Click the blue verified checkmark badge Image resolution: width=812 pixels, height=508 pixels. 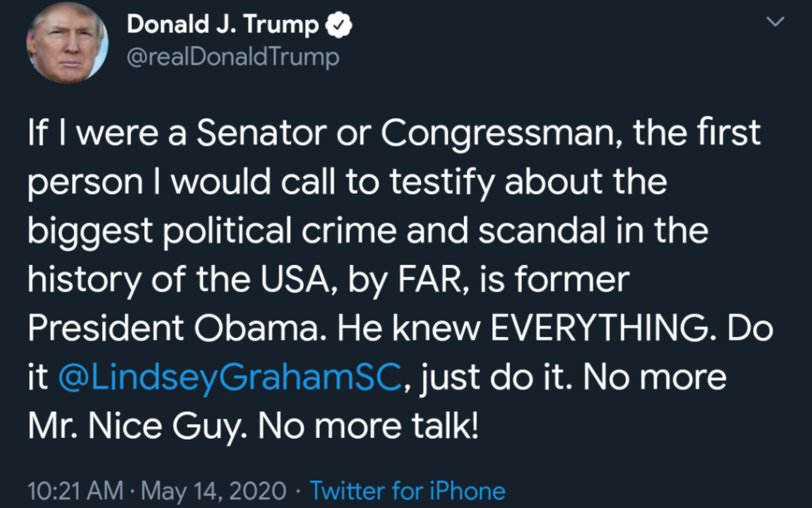339,25
